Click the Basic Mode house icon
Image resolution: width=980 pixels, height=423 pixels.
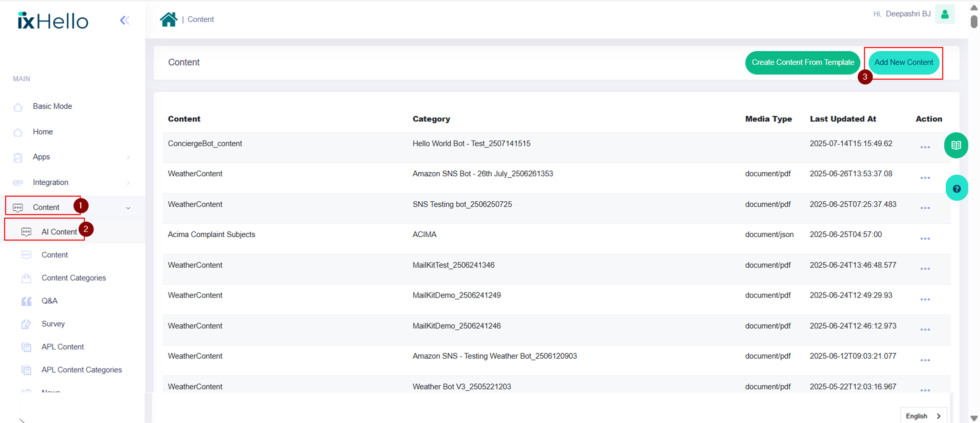pos(18,107)
